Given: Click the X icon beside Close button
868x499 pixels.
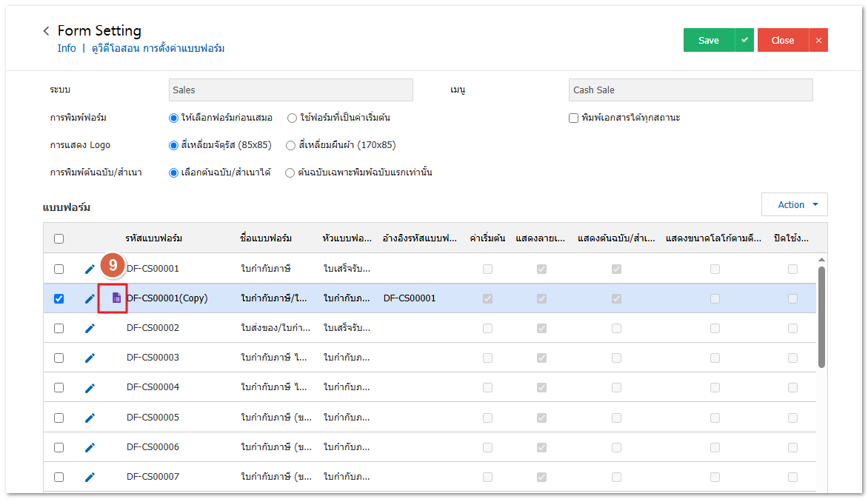Looking at the screenshot, I should click(x=818, y=41).
